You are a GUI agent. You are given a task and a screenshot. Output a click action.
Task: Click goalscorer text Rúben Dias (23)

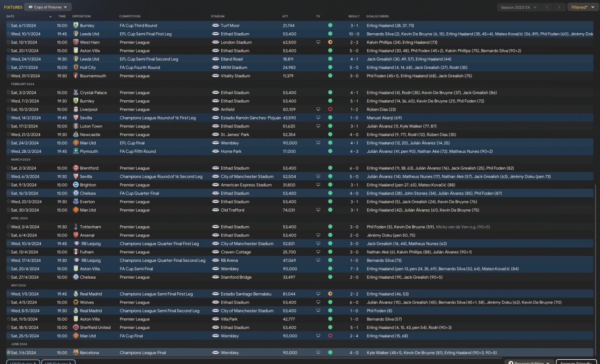382,110
